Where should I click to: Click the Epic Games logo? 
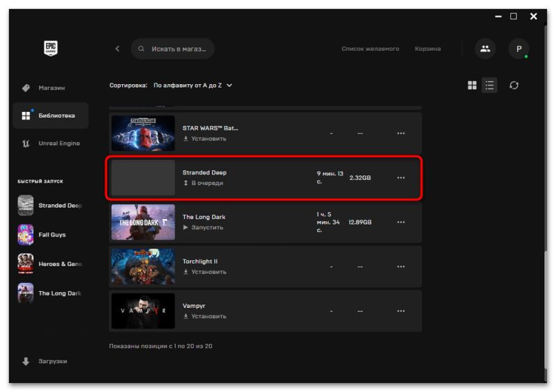51,48
